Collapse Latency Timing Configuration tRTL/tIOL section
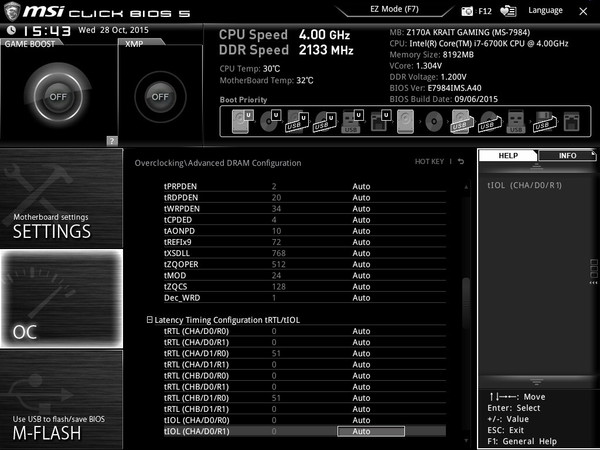The width and height of the screenshot is (600, 450). coord(150,320)
